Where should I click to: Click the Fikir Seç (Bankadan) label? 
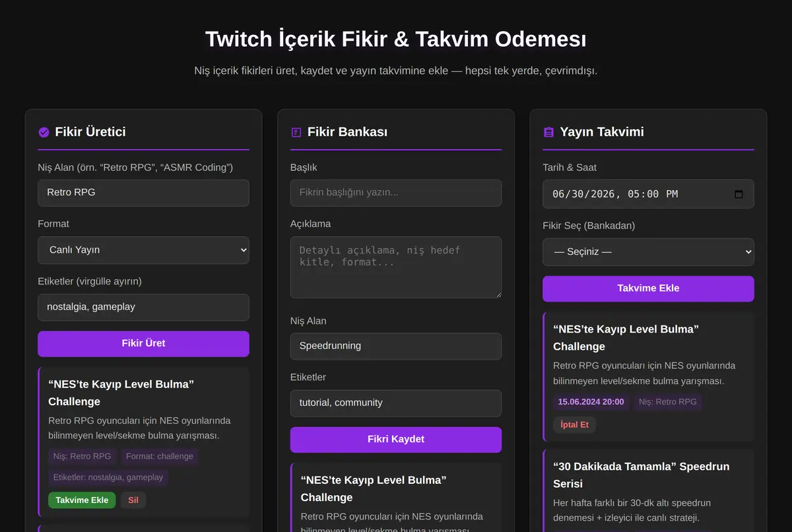coord(589,226)
